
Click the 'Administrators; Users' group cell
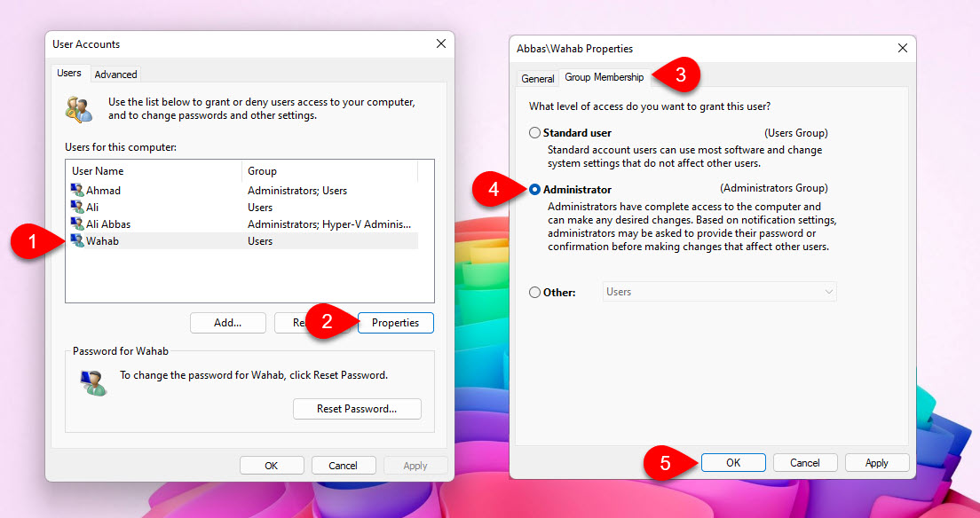[x=297, y=191]
